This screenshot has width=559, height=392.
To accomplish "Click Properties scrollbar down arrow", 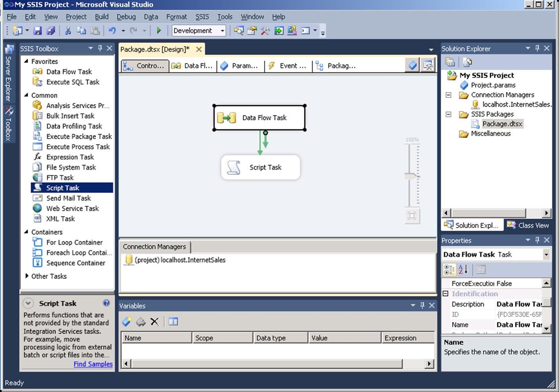I will click(x=546, y=328).
